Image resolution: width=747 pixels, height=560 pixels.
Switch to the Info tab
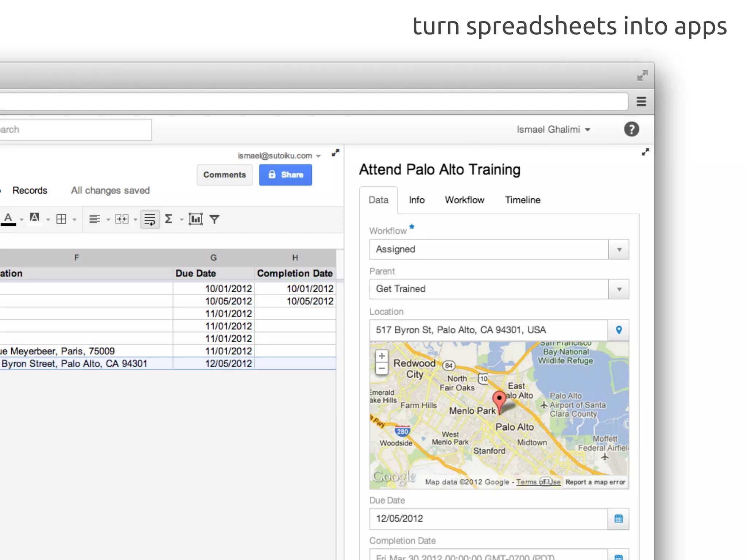click(x=417, y=200)
